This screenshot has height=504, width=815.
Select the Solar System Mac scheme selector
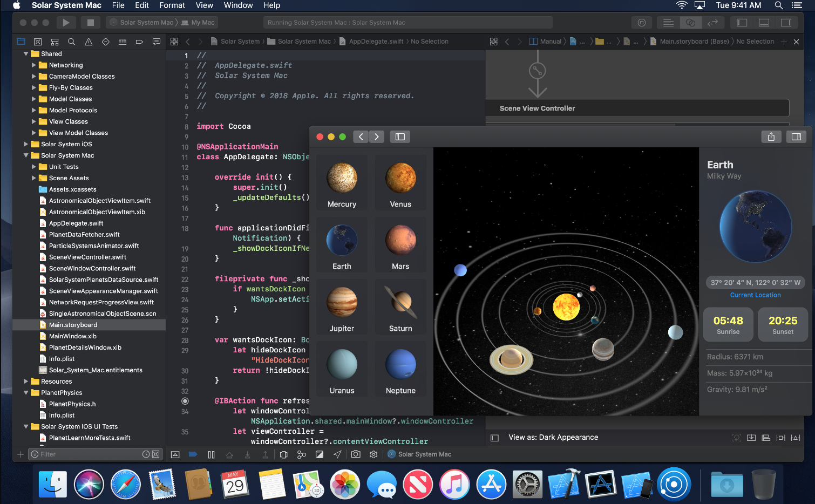point(146,23)
